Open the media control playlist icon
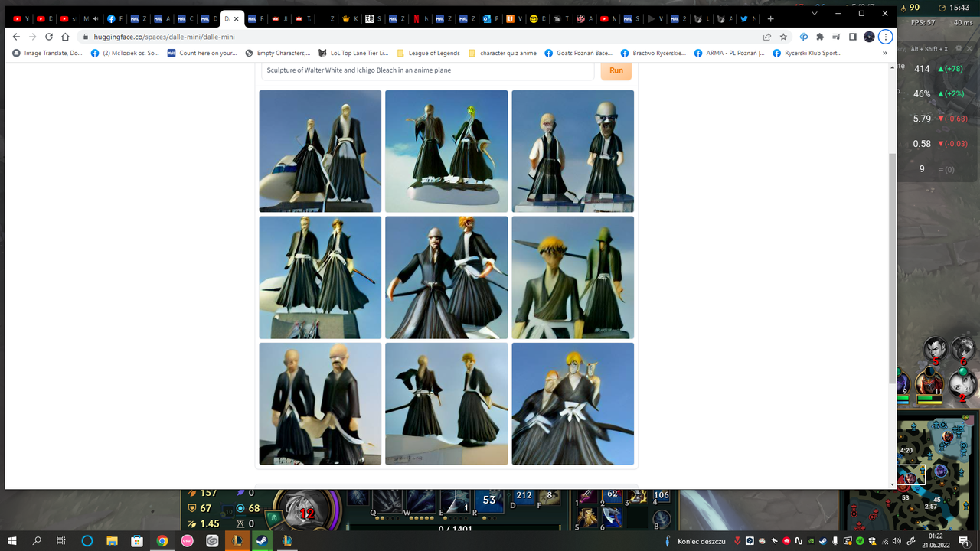The image size is (980, 551). tap(836, 37)
